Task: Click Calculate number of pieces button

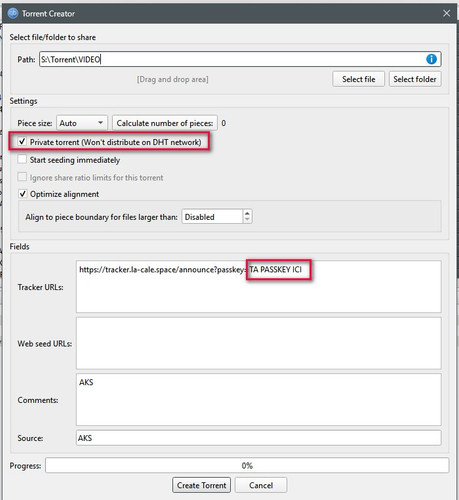Action: coord(165,123)
